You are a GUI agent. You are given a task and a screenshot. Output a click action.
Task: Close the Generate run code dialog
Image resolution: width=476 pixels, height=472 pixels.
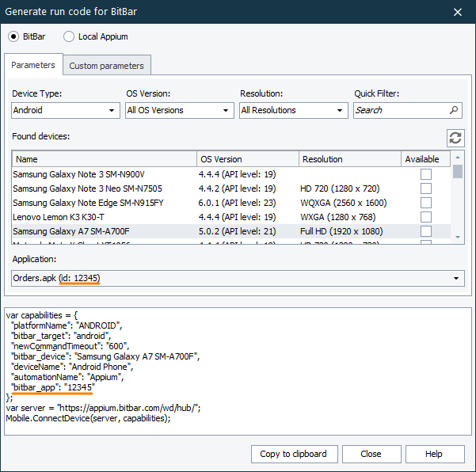[458, 12]
